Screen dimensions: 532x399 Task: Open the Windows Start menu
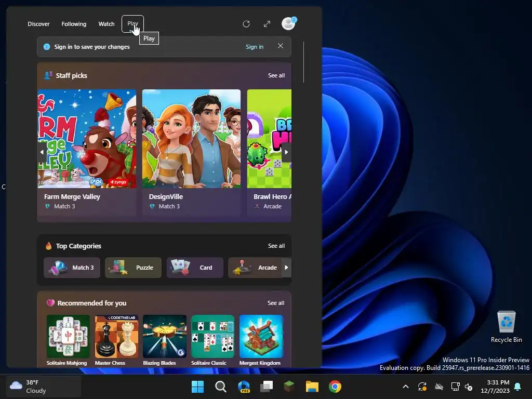pos(198,387)
